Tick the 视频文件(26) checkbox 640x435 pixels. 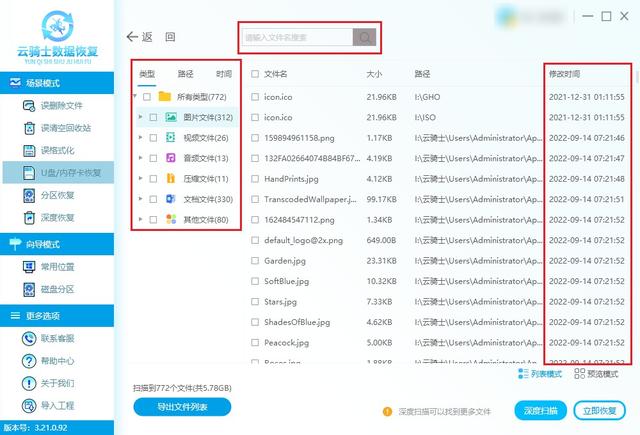click(x=153, y=138)
